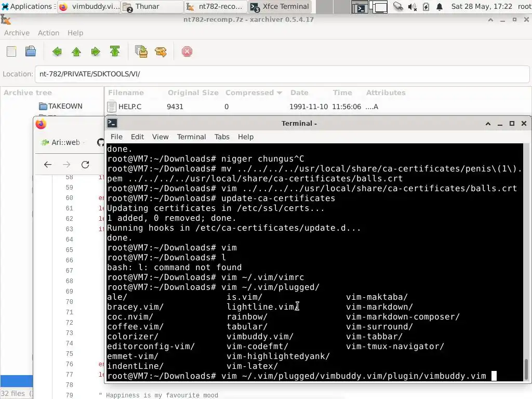Click the Location path input field
The height and width of the screenshot is (399, 532).
click(x=282, y=74)
